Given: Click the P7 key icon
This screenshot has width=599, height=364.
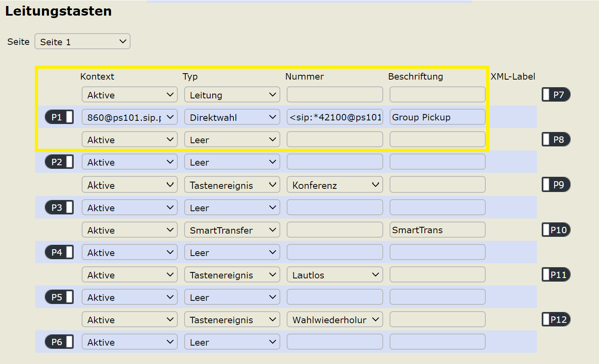Looking at the screenshot, I should coord(556,94).
